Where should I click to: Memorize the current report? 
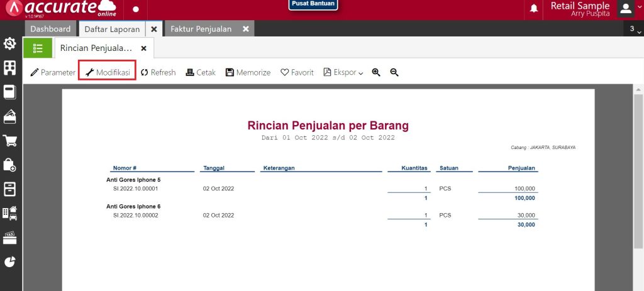[x=248, y=72]
